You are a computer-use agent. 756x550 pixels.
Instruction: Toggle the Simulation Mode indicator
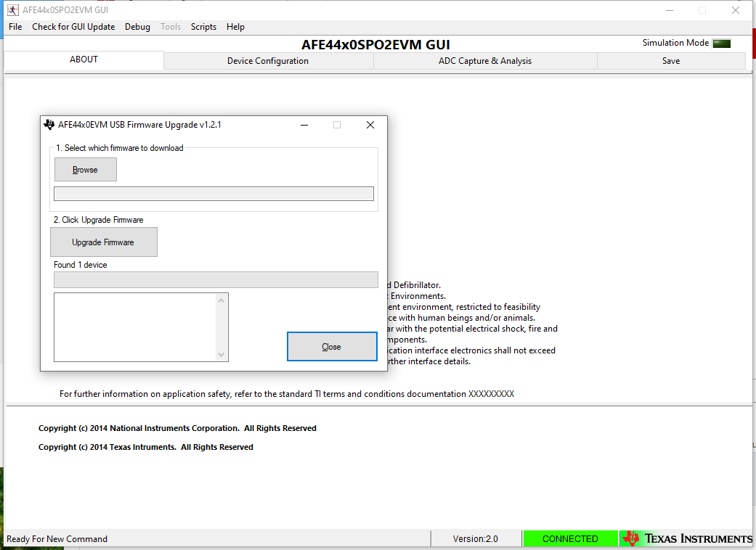722,44
